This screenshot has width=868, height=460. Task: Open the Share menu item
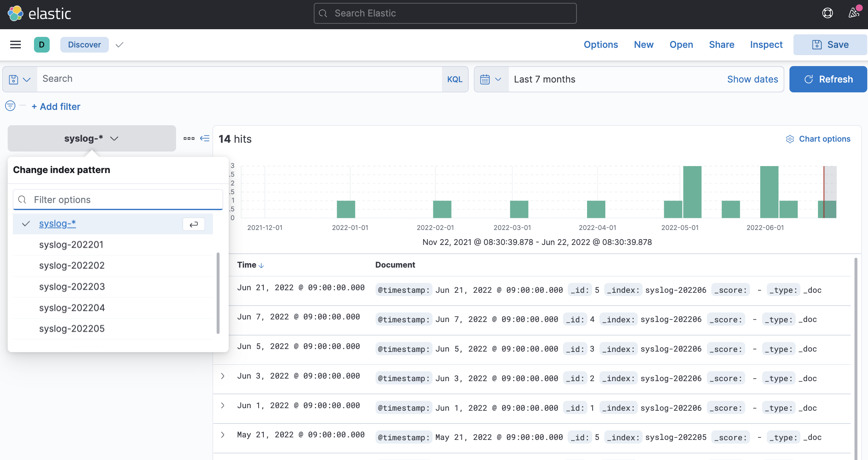click(x=722, y=44)
